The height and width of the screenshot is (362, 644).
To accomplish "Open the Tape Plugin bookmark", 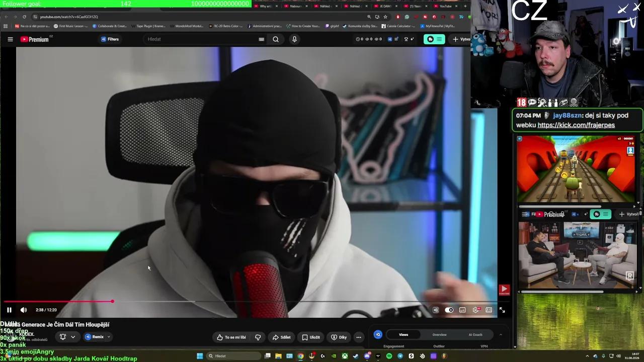I will pyautogui.click(x=148, y=26).
